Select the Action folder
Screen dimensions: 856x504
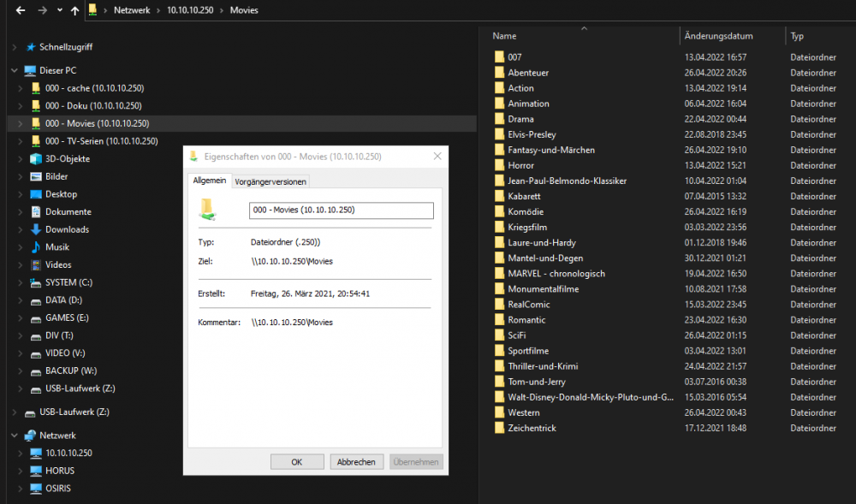point(520,88)
